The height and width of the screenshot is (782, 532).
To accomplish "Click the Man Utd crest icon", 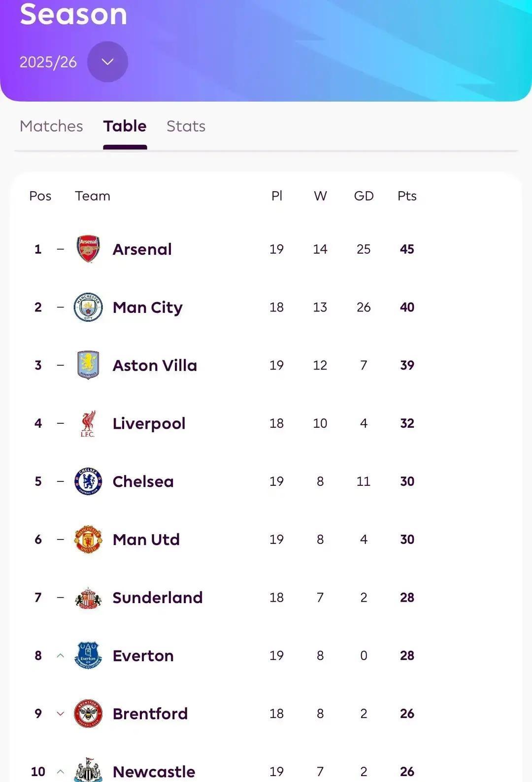I will click(x=88, y=539).
